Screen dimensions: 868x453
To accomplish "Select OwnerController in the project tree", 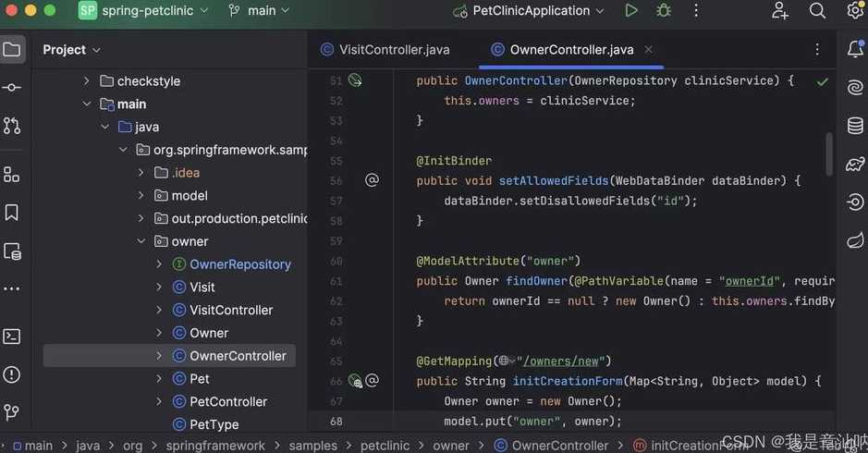I will point(238,356).
